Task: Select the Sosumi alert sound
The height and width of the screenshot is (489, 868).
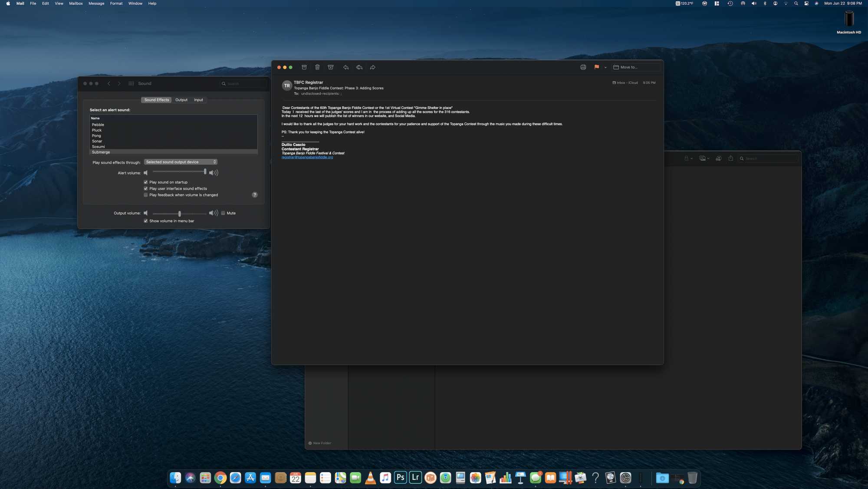Action: pyautogui.click(x=174, y=147)
